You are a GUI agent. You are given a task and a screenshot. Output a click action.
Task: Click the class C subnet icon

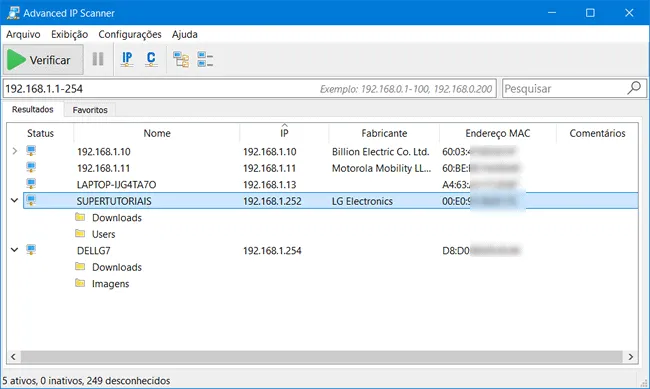pyautogui.click(x=151, y=59)
